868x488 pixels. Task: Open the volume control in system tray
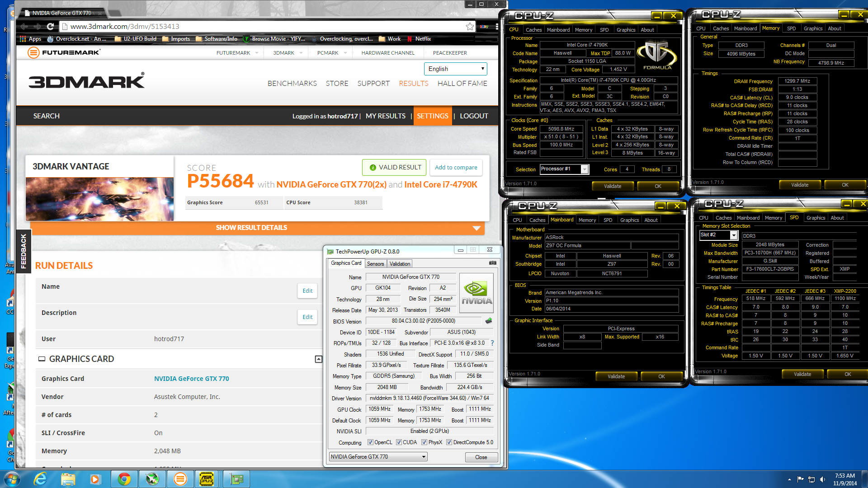click(822, 479)
